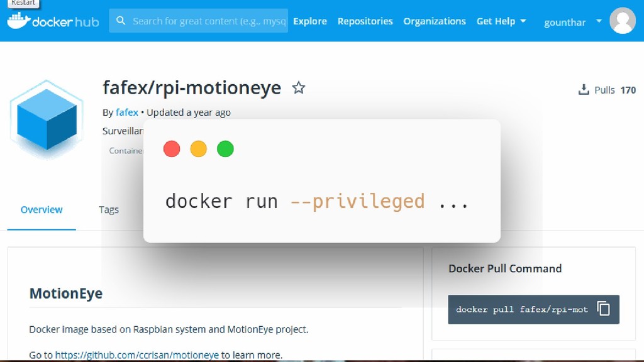Image resolution: width=644 pixels, height=362 pixels.
Task: Switch to the Overview tab
Action: coord(42,210)
